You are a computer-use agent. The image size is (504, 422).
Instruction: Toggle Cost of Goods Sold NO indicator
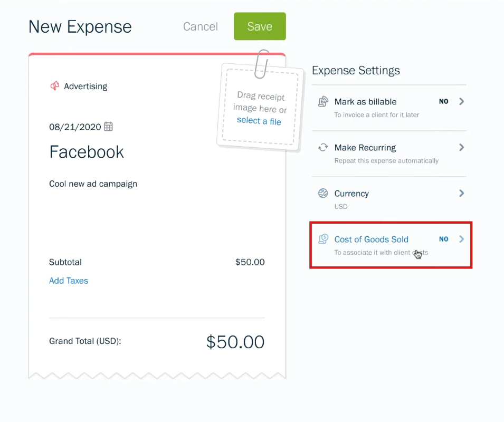point(443,239)
